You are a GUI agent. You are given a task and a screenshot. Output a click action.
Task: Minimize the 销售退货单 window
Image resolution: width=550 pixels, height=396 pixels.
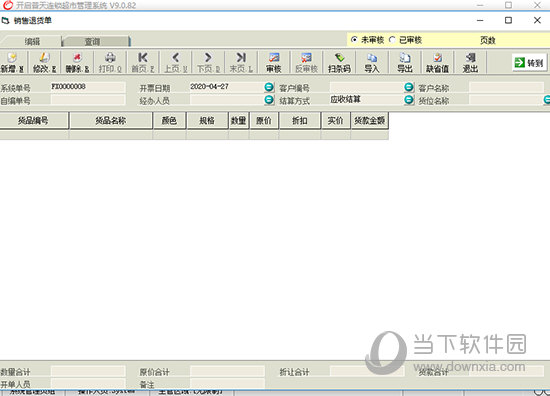pos(480,20)
